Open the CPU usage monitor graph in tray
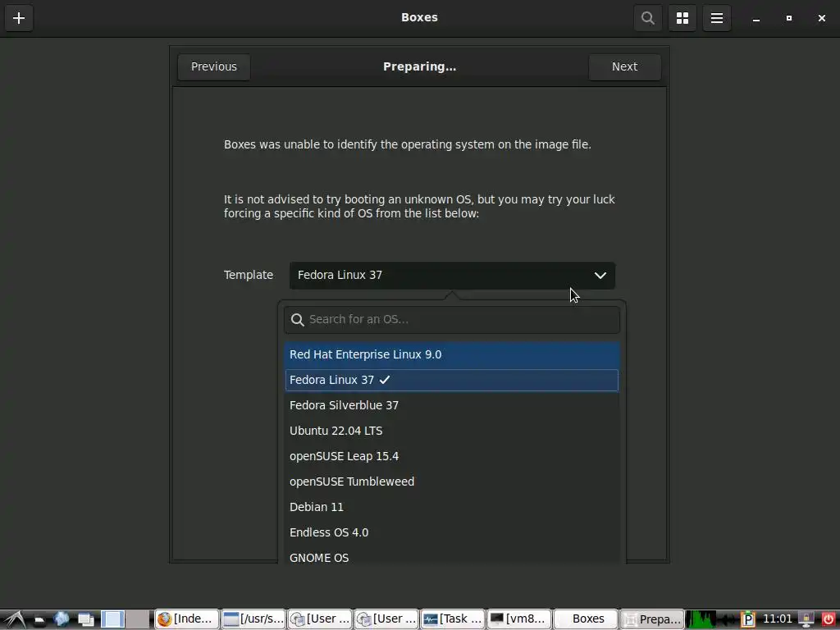The height and width of the screenshot is (630, 840). pos(701,620)
